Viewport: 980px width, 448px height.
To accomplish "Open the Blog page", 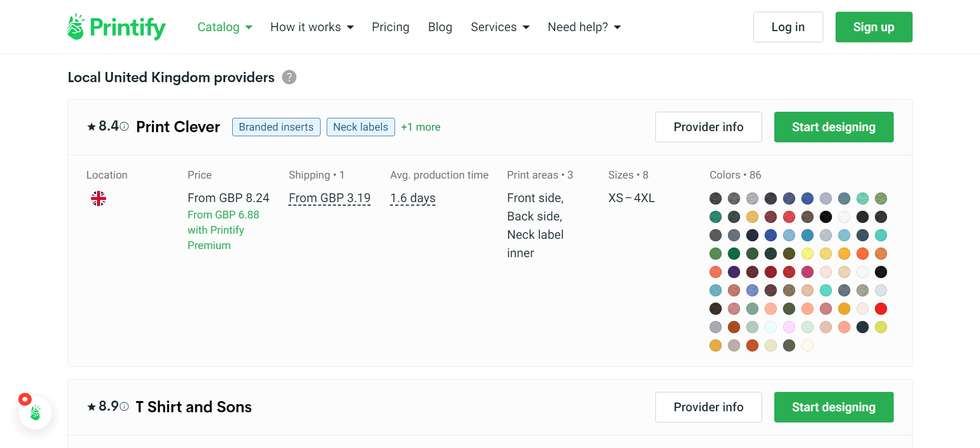I will 440,27.
